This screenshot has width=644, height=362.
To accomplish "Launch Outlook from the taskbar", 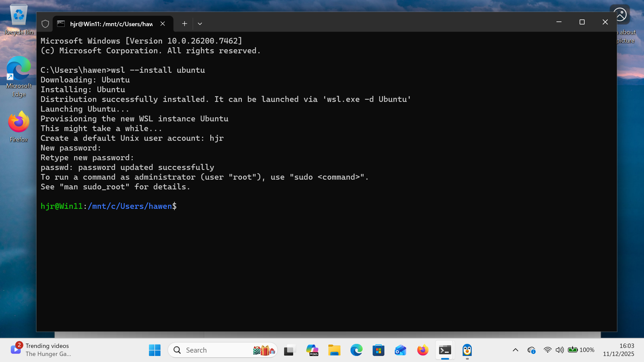I will (x=400, y=350).
